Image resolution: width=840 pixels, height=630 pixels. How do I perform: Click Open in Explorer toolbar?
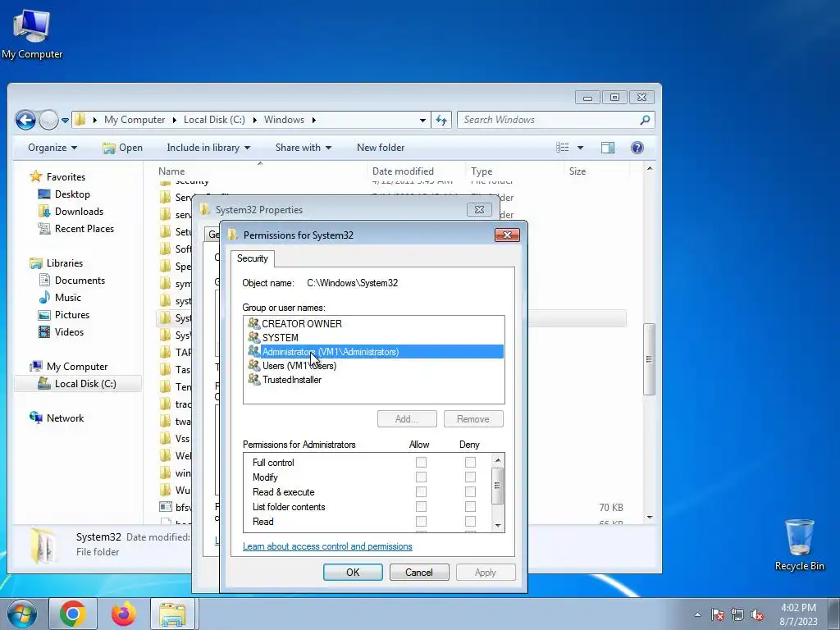click(123, 148)
